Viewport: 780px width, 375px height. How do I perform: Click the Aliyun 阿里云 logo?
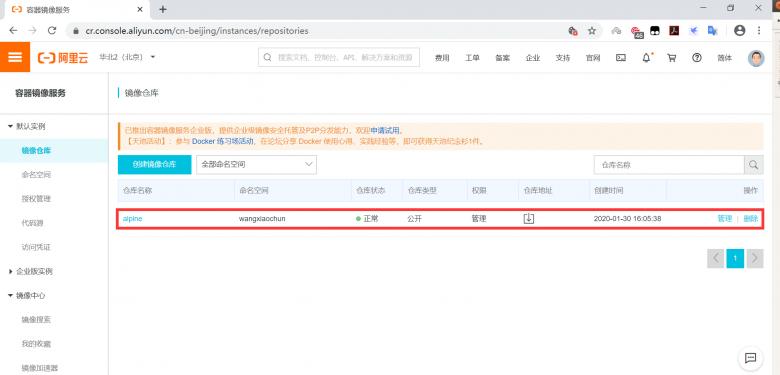tap(63, 58)
